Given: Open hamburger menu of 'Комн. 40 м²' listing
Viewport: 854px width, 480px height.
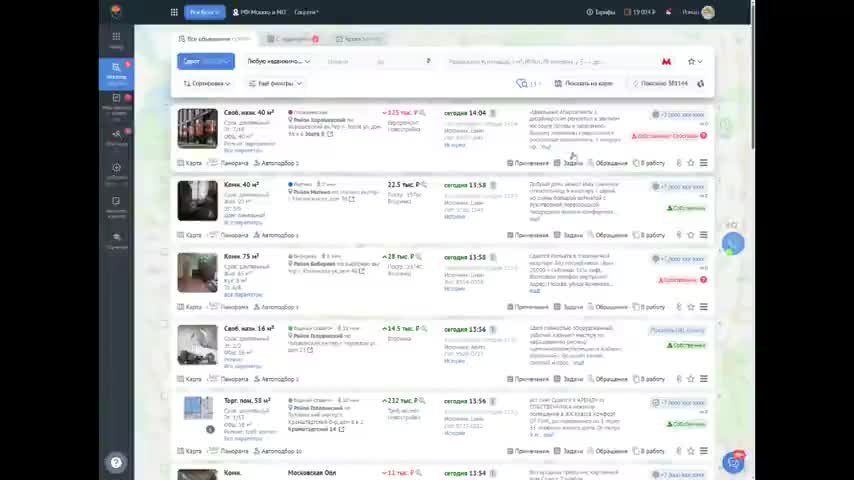Looking at the screenshot, I should (x=704, y=235).
